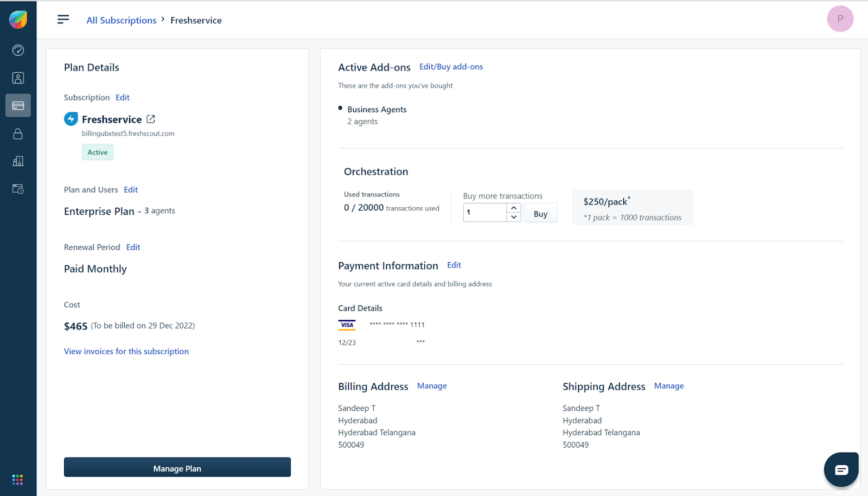The image size is (868, 496).
Task: Click the $250/pack price text
Action: tap(607, 201)
